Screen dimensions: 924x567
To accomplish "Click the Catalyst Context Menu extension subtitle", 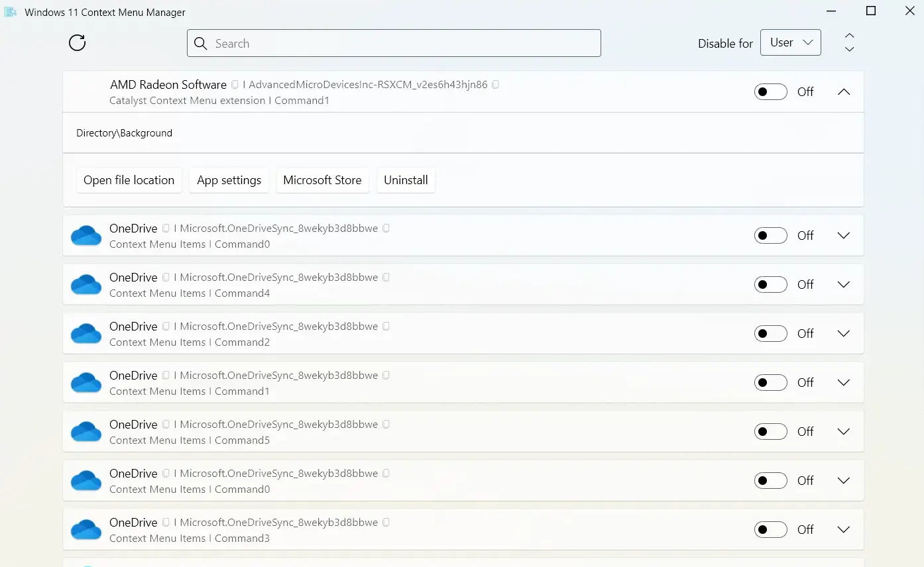I will [219, 101].
